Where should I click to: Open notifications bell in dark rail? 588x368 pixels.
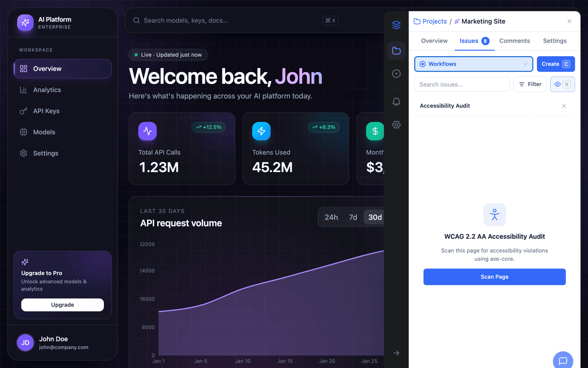[x=396, y=102]
